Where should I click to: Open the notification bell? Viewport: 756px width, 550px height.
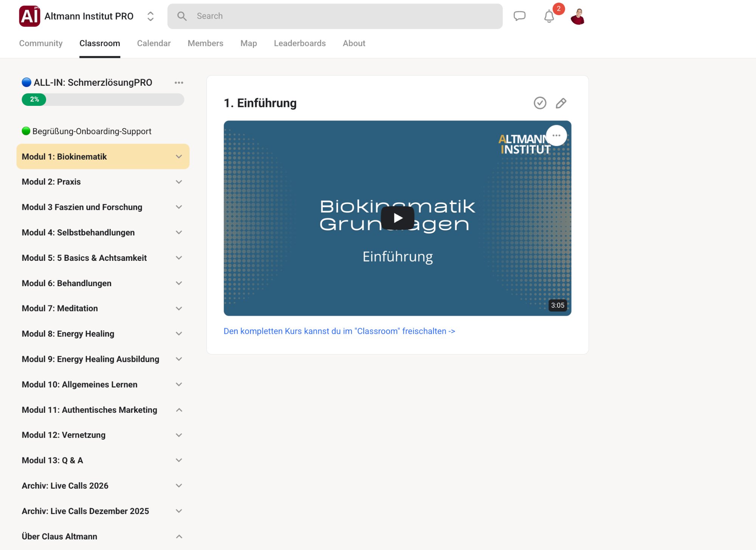[548, 16]
